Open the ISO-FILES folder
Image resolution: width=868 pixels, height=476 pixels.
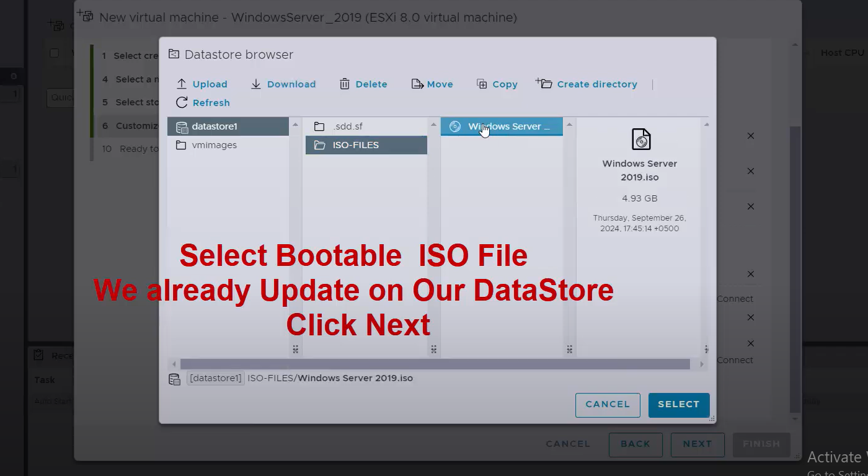366,145
